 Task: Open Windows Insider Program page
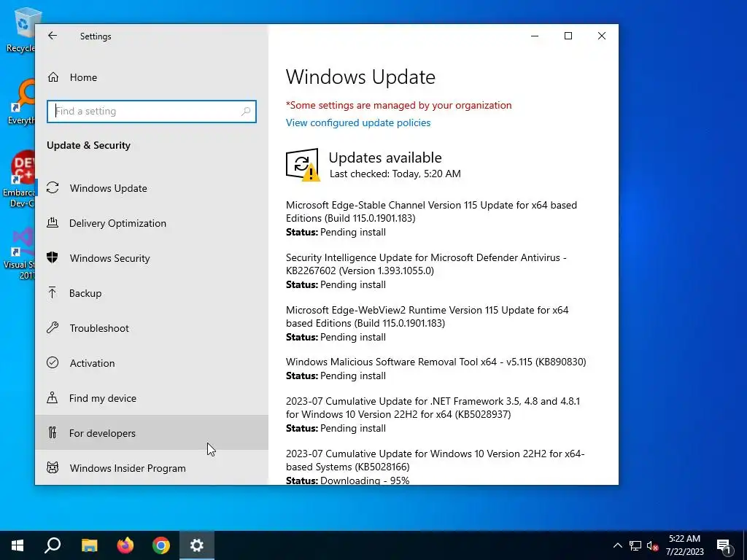[152, 467]
